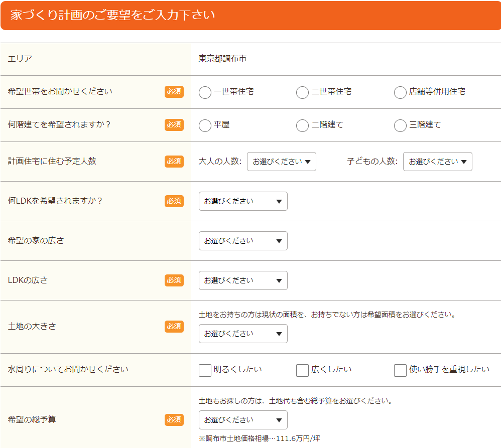Choose the 三階建て radio button
This screenshot has width=501, height=448.
tap(400, 125)
